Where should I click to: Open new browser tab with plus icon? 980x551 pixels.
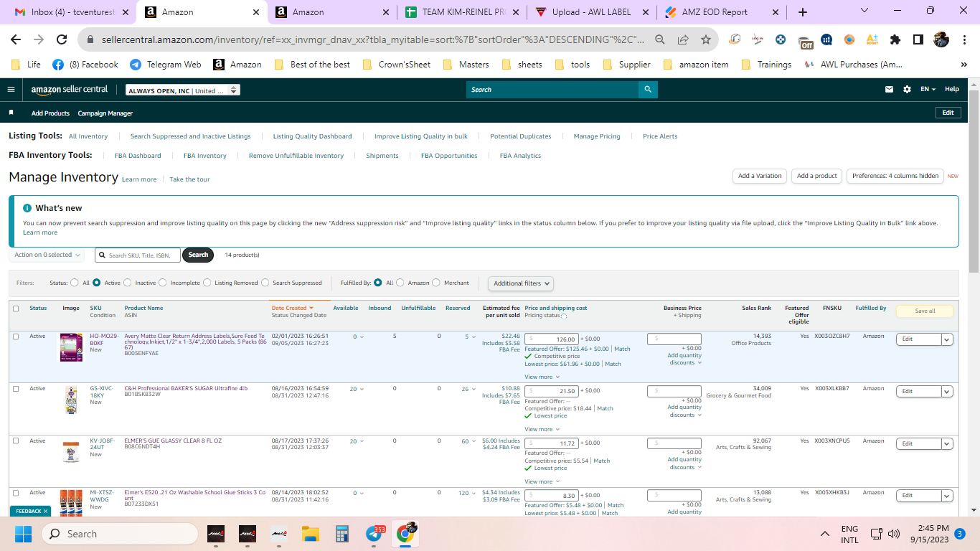[x=802, y=12]
